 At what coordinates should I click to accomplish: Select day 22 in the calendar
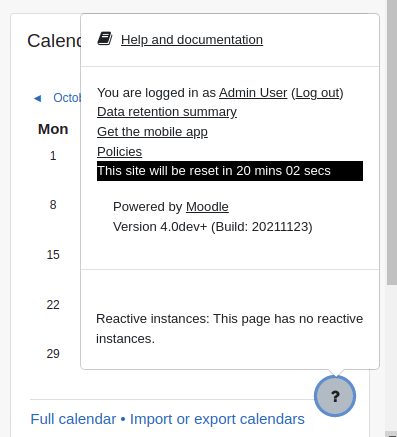pos(53,305)
